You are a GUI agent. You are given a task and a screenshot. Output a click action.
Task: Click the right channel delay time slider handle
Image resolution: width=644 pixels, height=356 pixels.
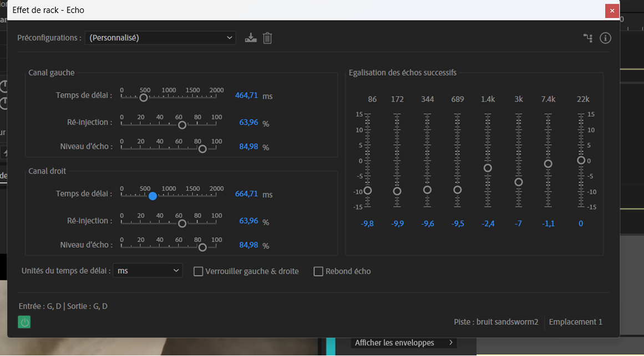[x=153, y=196]
